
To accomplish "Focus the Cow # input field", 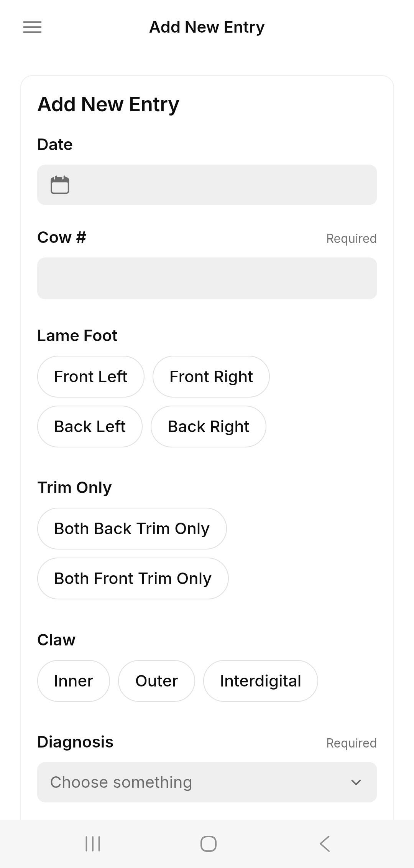I will click(207, 279).
